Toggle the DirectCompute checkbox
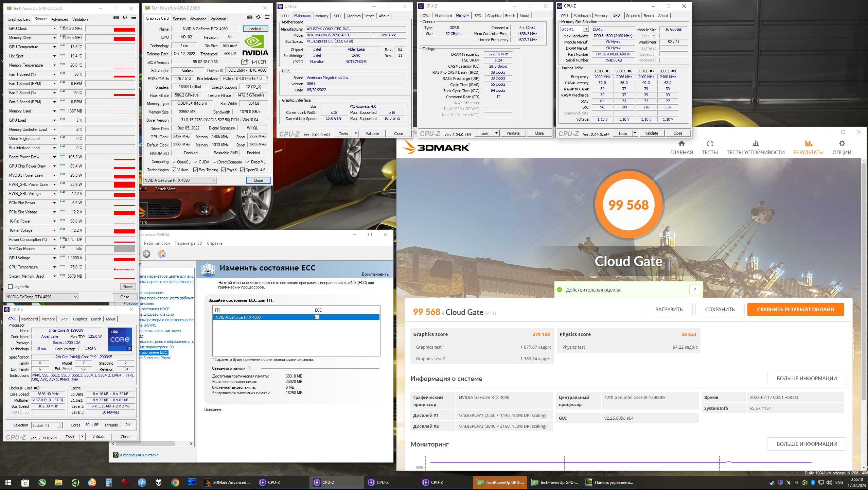 tap(215, 162)
